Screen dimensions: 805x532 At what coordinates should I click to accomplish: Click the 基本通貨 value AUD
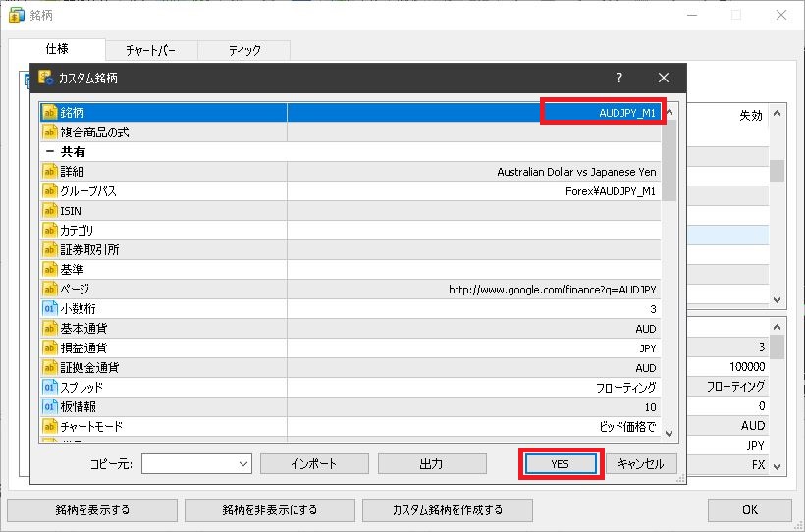point(645,329)
